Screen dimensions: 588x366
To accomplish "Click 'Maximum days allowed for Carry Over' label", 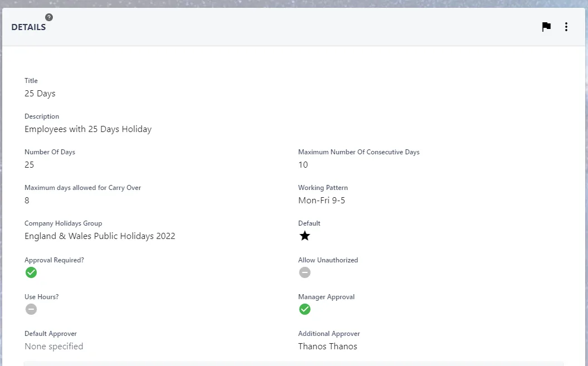I will 83,188.
